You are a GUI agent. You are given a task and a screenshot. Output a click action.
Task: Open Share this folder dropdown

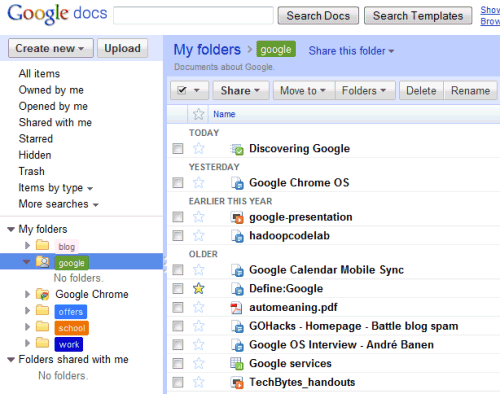[351, 51]
